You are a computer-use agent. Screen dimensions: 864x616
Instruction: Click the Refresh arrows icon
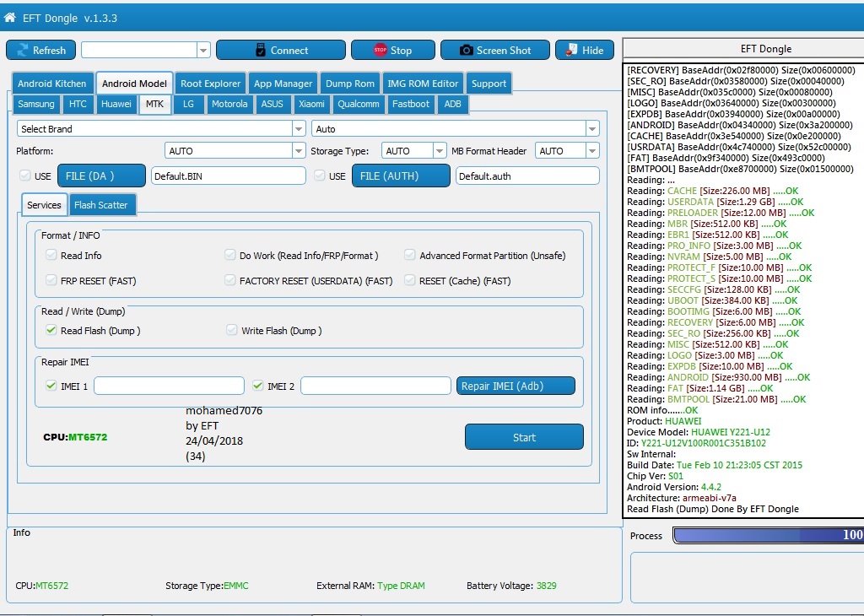click(x=23, y=50)
